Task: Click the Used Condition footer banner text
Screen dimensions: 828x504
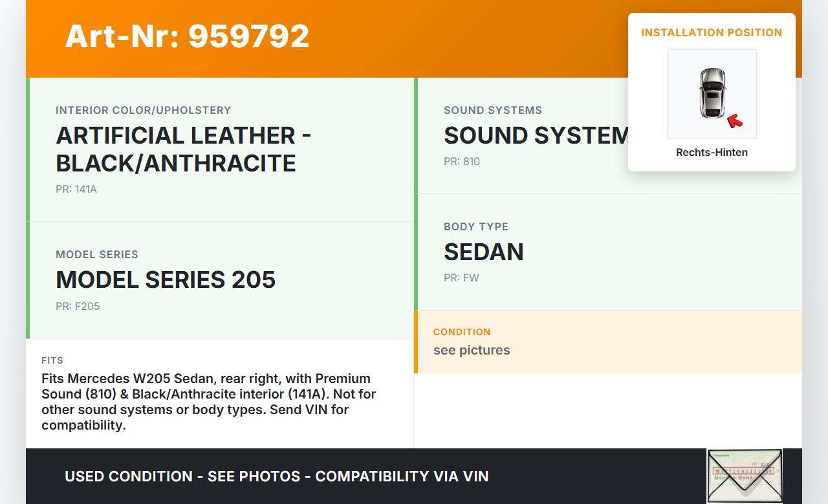Action: (277, 477)
